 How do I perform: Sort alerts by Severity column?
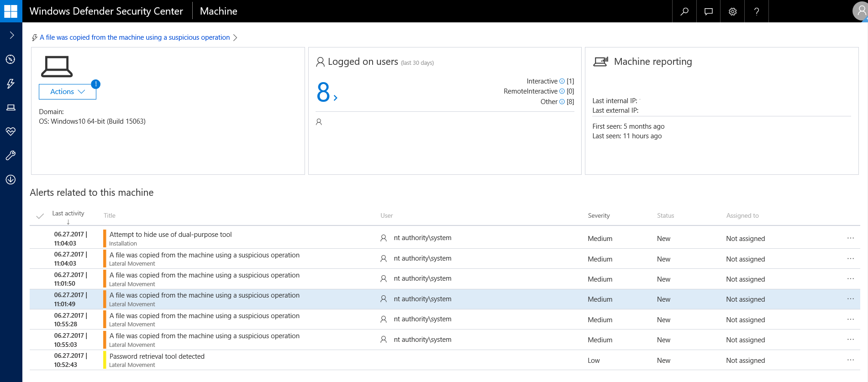pyautogui.click(x=599, y=215)
